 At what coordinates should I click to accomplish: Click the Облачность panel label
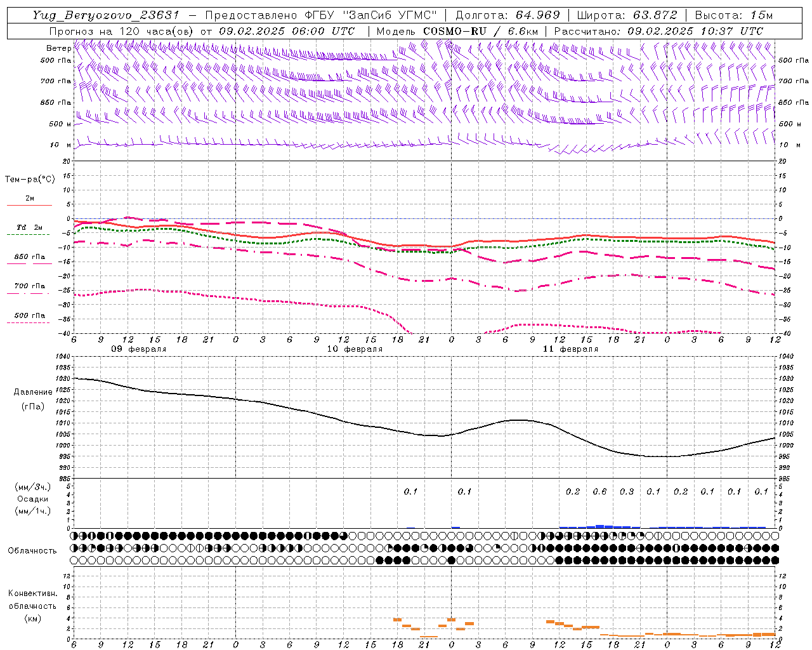32,551
